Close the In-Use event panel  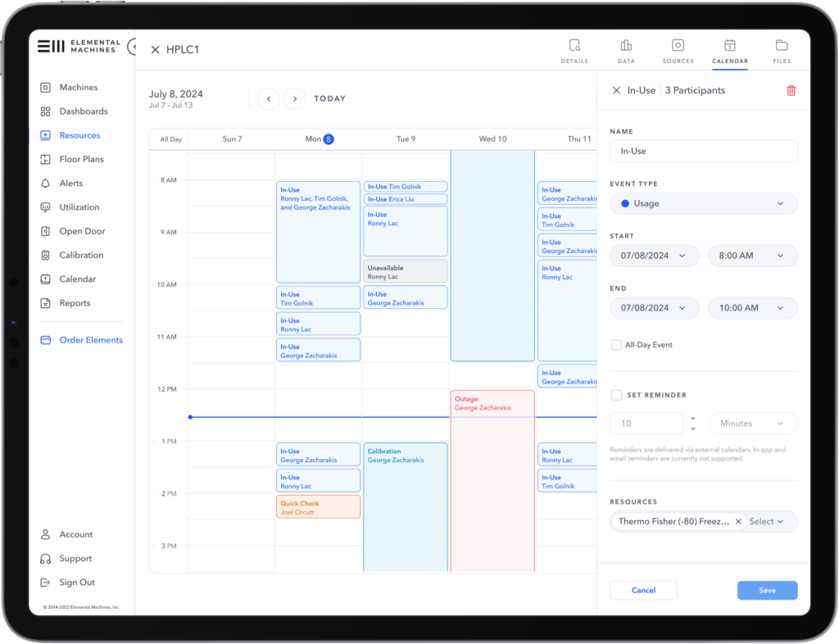click(x=616, y=90)
